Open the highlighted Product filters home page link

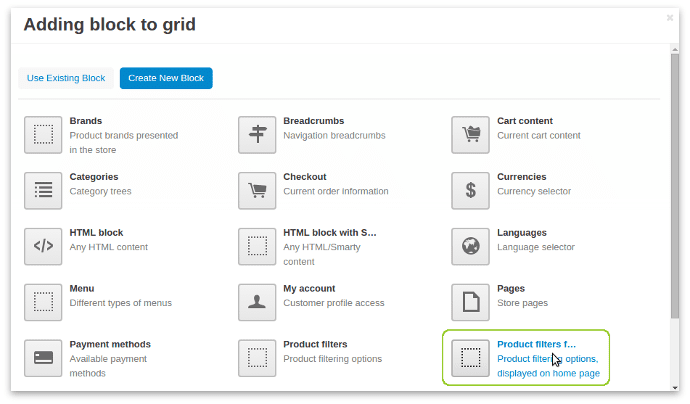pyautogui.click(x=536, y=344)
